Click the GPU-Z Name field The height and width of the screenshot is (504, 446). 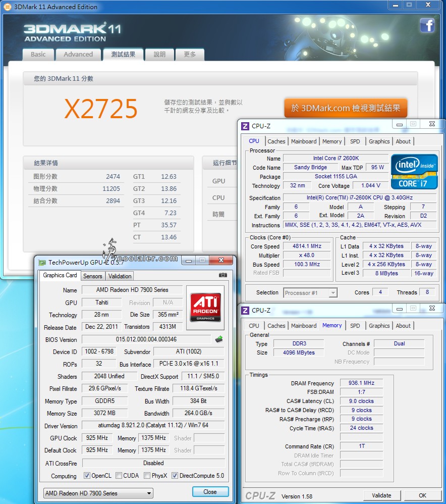coord(132,290)
